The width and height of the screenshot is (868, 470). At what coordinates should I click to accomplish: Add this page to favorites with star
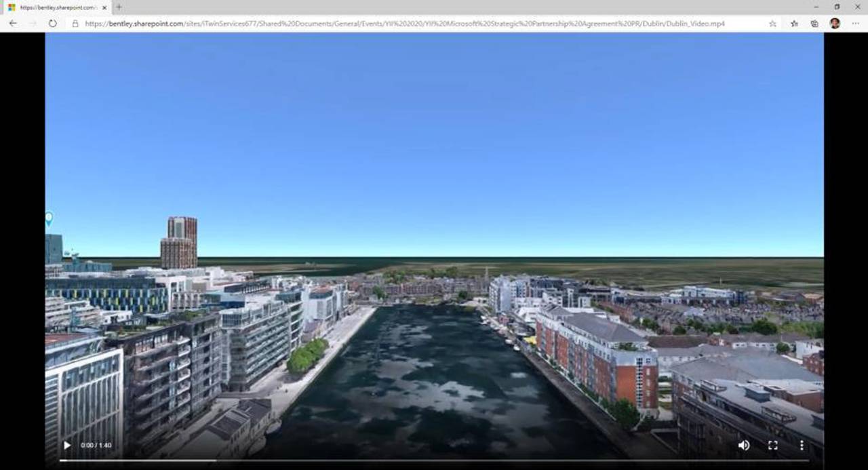772,23
